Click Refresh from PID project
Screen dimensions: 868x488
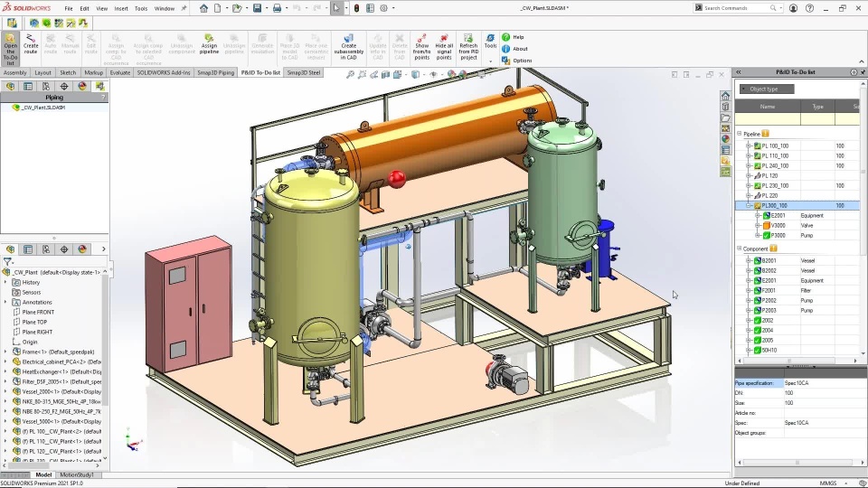point(468,46)
